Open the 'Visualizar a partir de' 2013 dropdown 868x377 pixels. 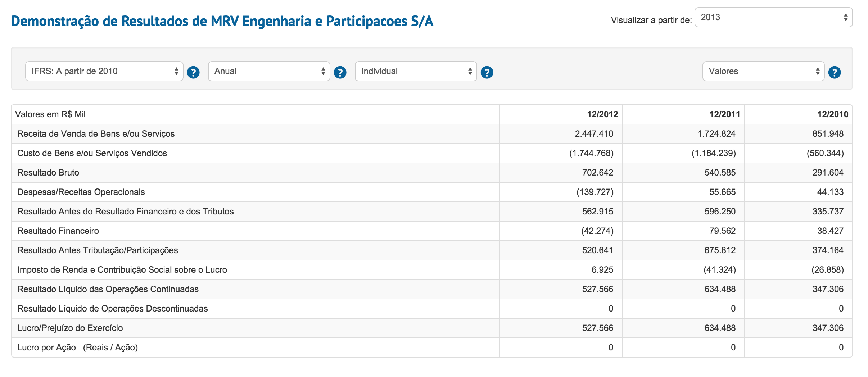point(773,17)
